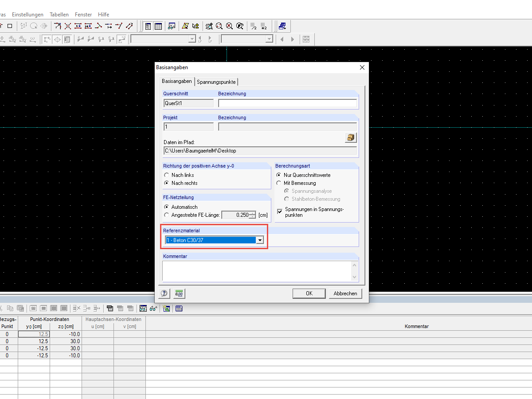Click the crosshair circle icon in second toolbar

pos(57,39)
